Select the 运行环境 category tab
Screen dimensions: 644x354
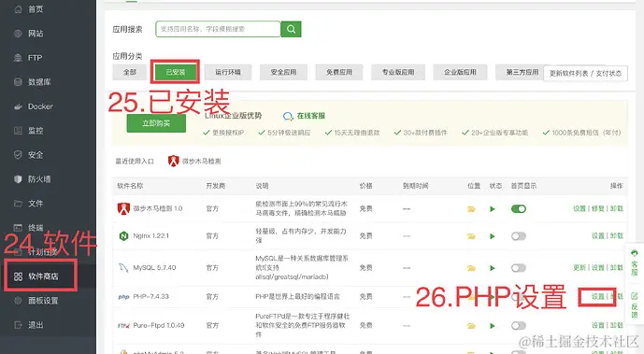click(228, 72)
